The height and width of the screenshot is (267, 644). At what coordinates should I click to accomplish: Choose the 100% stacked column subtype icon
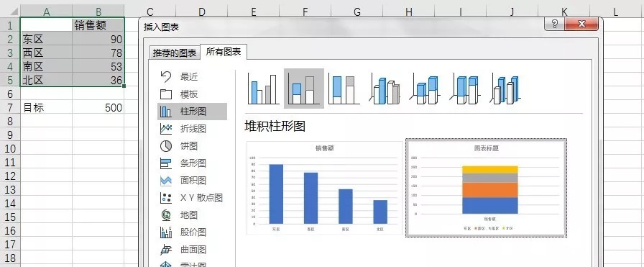(x=344, y=89)
